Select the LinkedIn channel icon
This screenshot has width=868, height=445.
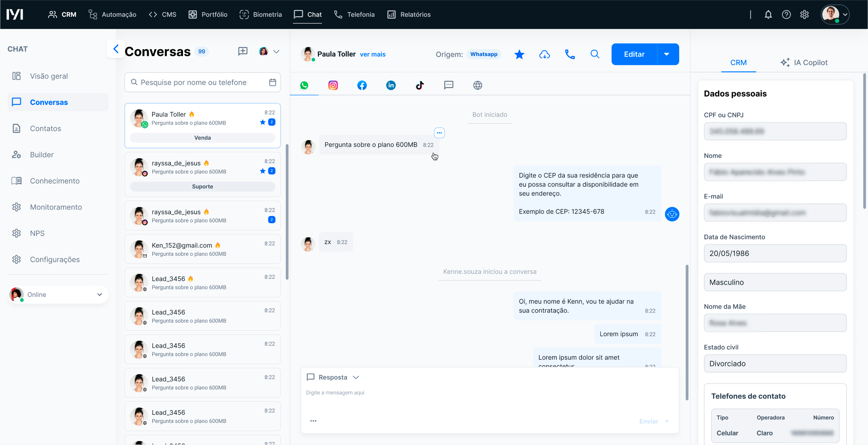click(x=391, y=85)
